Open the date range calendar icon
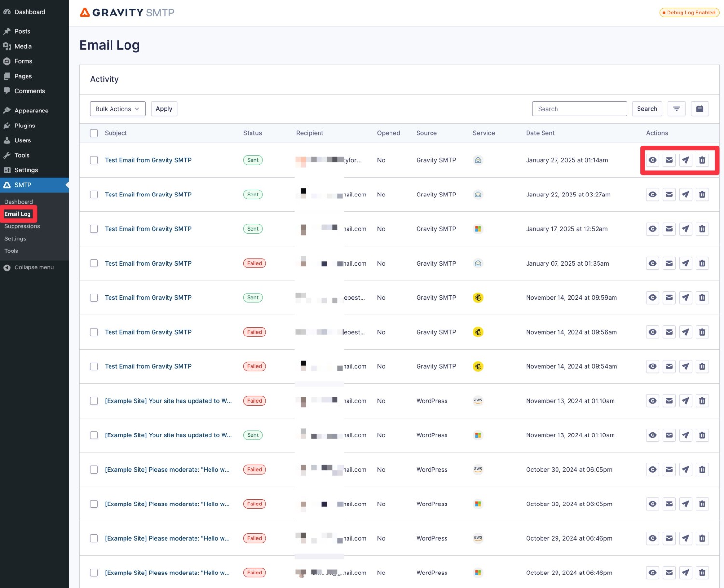 pyautogui.click(x=700, y=109)
